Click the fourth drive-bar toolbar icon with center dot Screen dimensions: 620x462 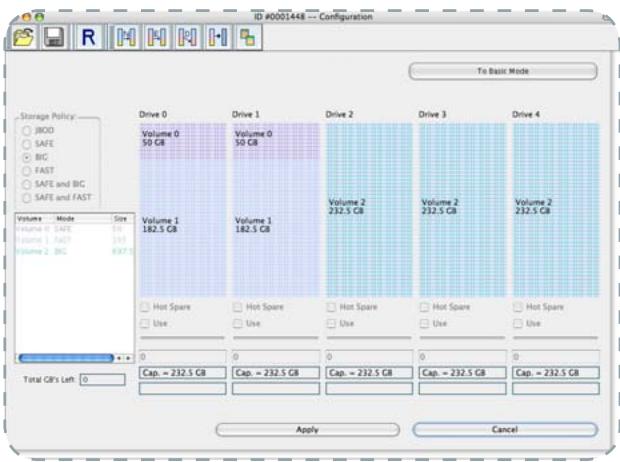(217, 37)
